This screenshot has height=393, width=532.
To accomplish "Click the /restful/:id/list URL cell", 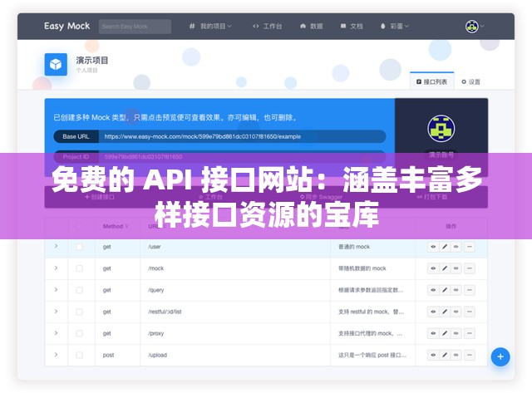I will (x=165, y=312).
